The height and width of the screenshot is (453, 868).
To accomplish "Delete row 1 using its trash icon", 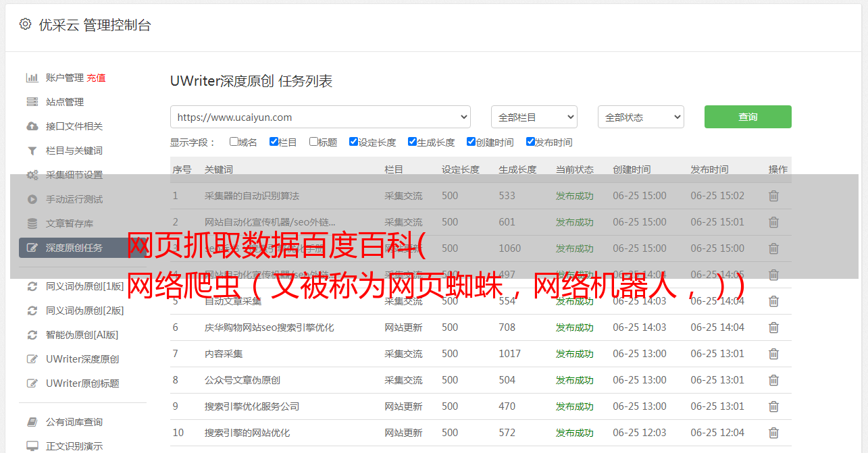I will click(773, 196).
